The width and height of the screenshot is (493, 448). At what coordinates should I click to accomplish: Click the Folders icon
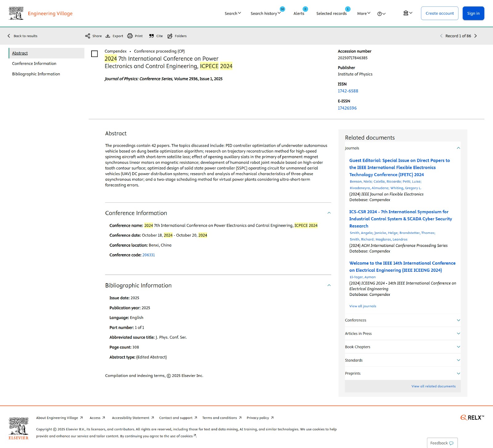click(170, 36)
